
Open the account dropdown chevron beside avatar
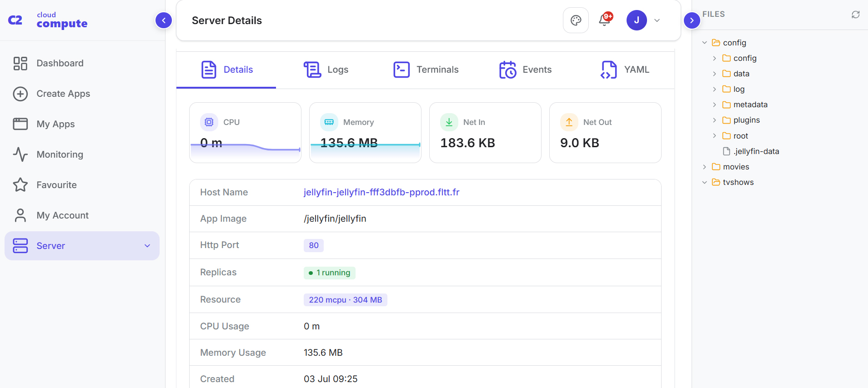coord(657,20)
